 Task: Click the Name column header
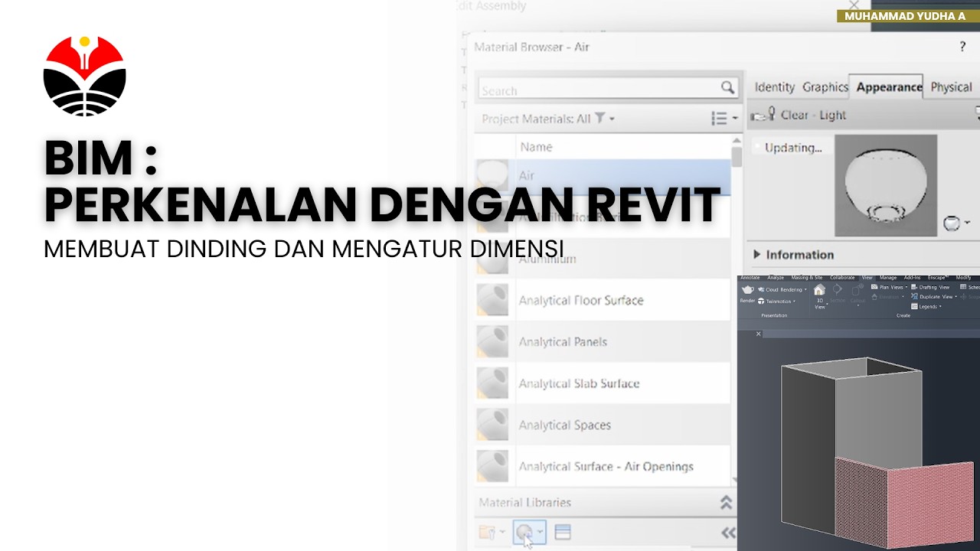pyautogui.click(x=536, y=147)
